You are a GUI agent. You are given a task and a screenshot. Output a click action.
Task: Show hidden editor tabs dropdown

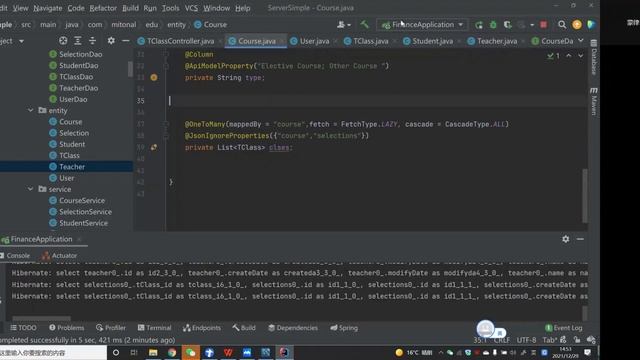[x=580, y=41]
